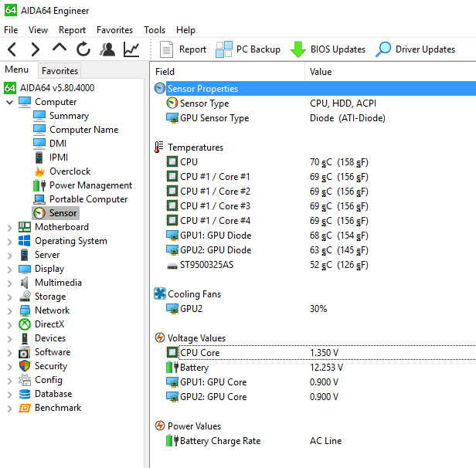The image size is (476, 468).
Task: Click the Report toolbar label
Action: (192, 49)
